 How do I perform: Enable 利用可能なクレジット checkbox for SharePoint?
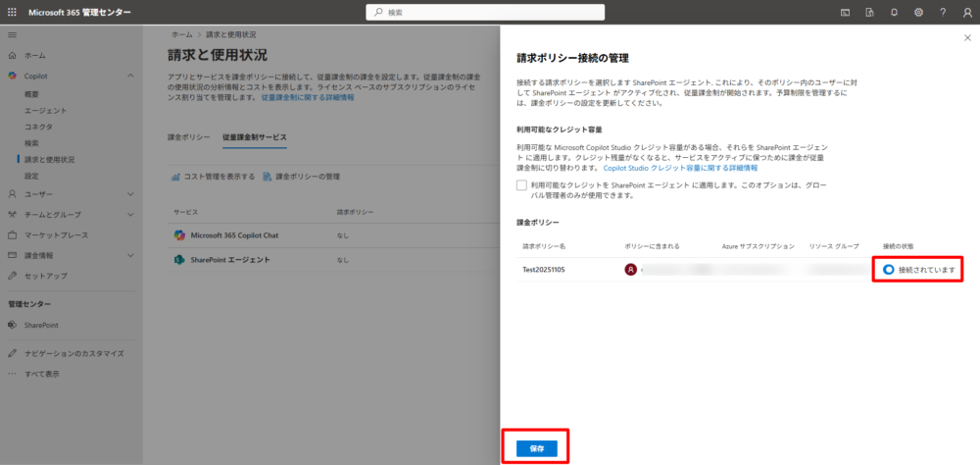(522, 184)
